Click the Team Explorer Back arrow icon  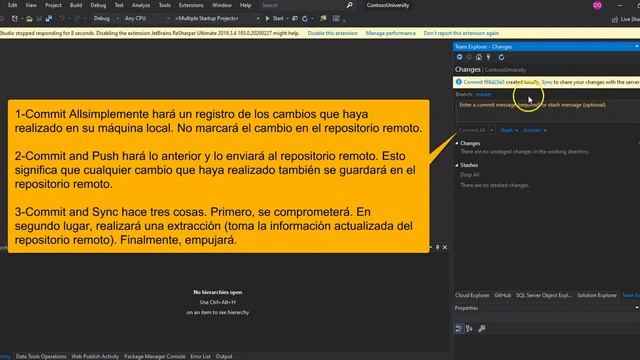tap(460, 57)
